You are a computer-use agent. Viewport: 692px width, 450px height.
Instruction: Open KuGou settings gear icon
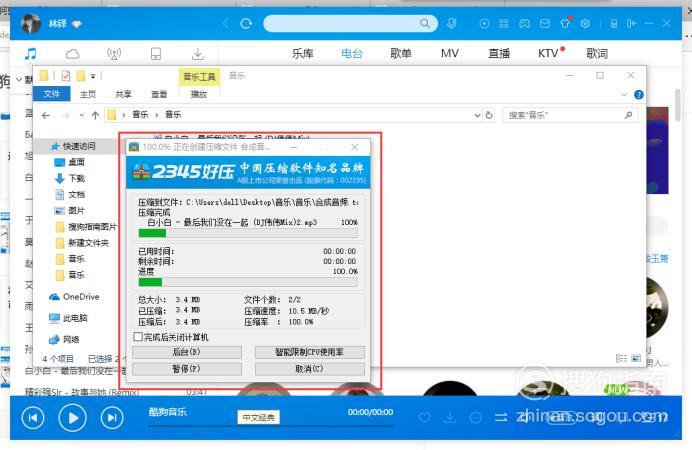coord(585,23)
